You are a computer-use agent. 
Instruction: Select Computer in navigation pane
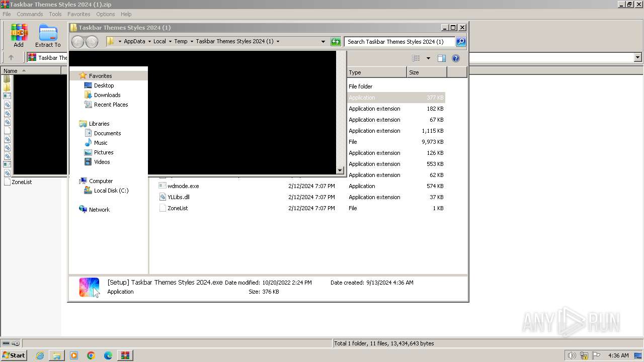101,181
